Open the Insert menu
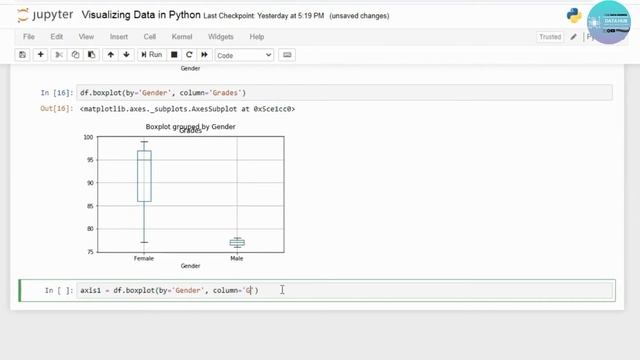This screenshot has width=640, height=360. 119,37
